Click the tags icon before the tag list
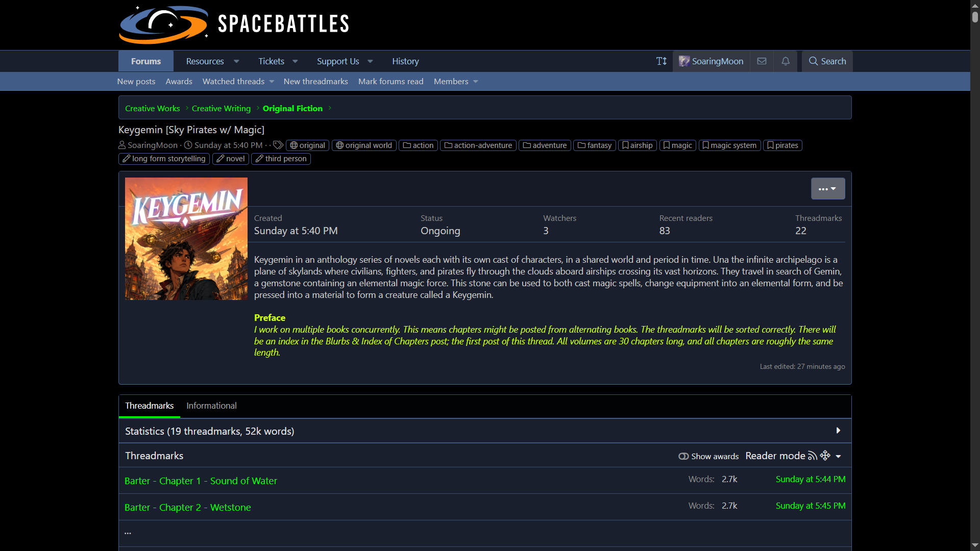The width and height of the screenshot is (980, 551). (278, 145)
